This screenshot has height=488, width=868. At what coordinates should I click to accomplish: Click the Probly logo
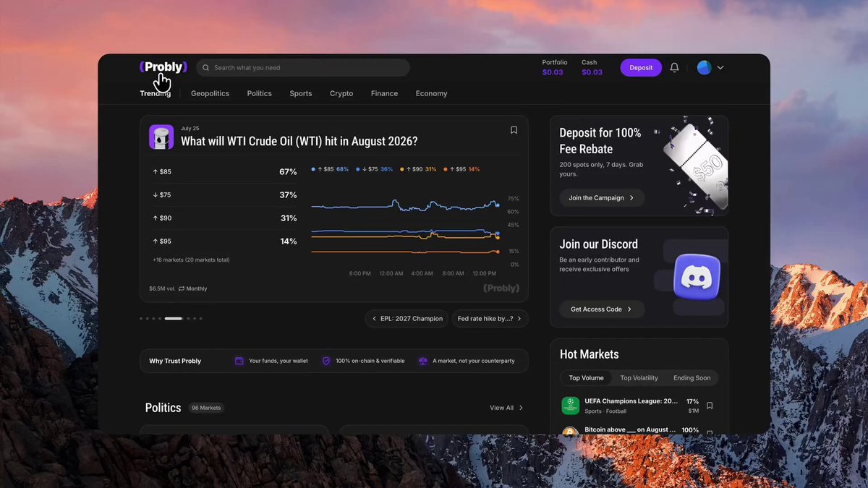pos(163,67)
